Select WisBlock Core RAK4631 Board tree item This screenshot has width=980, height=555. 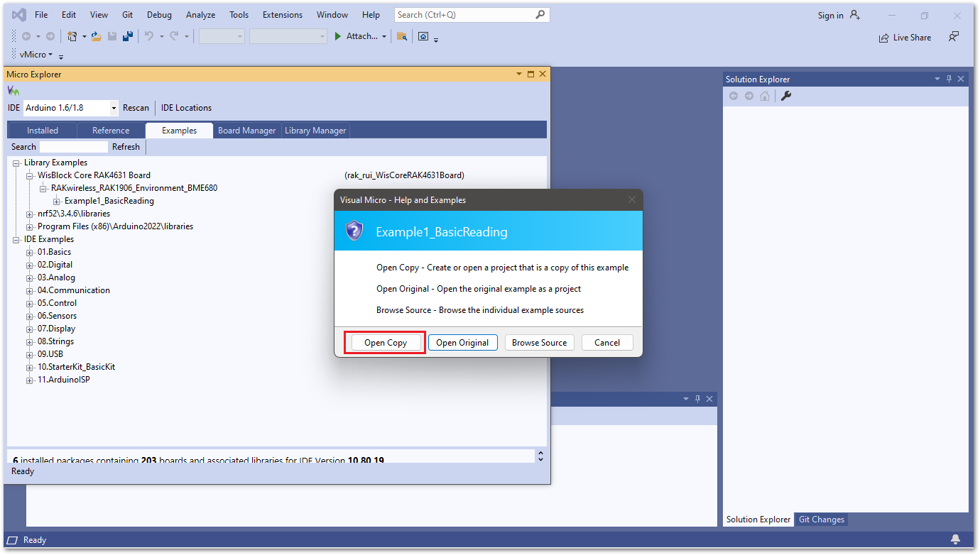(94, 175)
